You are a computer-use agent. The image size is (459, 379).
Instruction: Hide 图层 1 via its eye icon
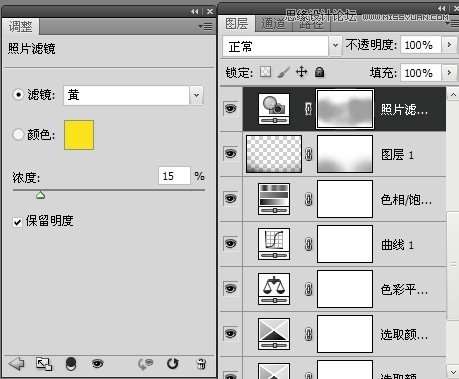pyautogui.click(x=231, y=153)
